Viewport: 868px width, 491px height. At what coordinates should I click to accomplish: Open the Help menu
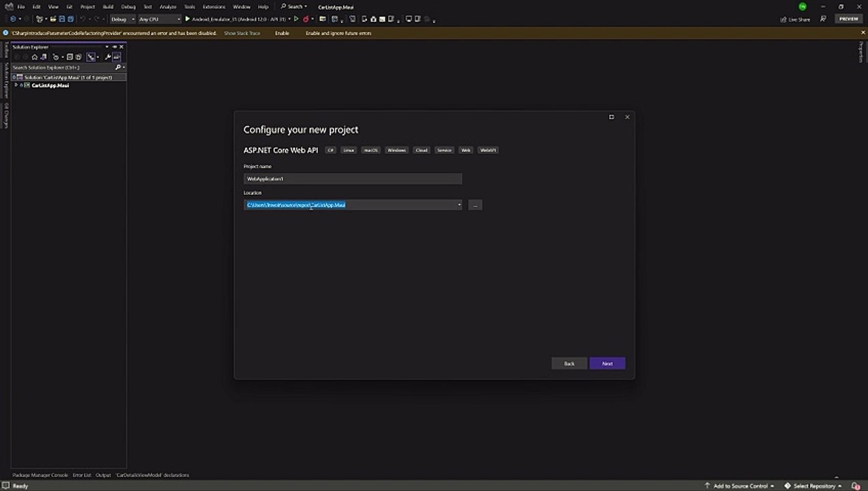[x=263, y=6]
